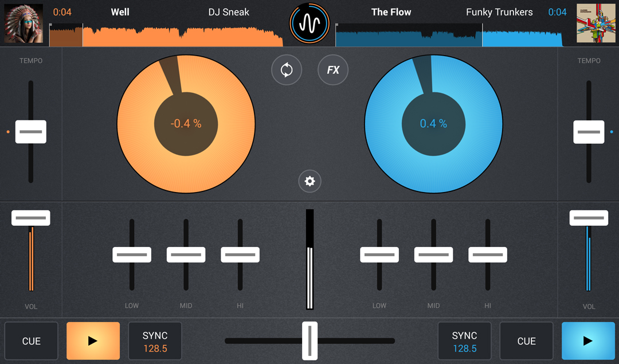Toggle SYNC on the right deck
Image resolution: width=619 pixels, height=364 pixels.
(464, 341)
